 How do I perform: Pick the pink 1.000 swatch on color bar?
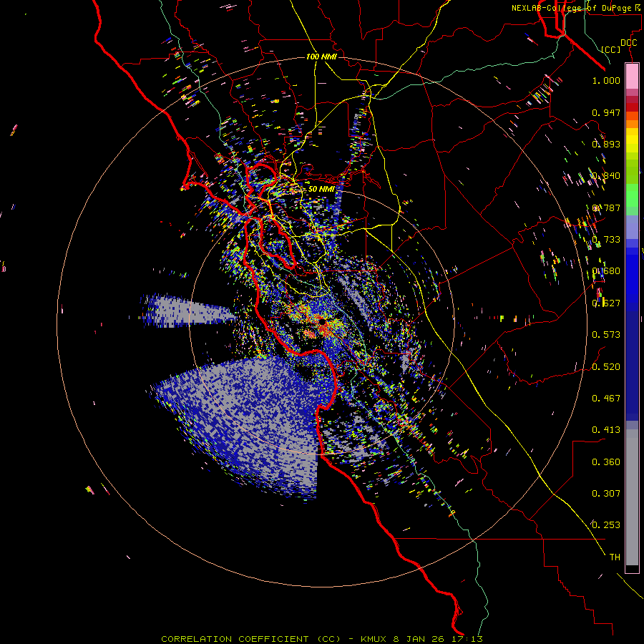(632, 76)
